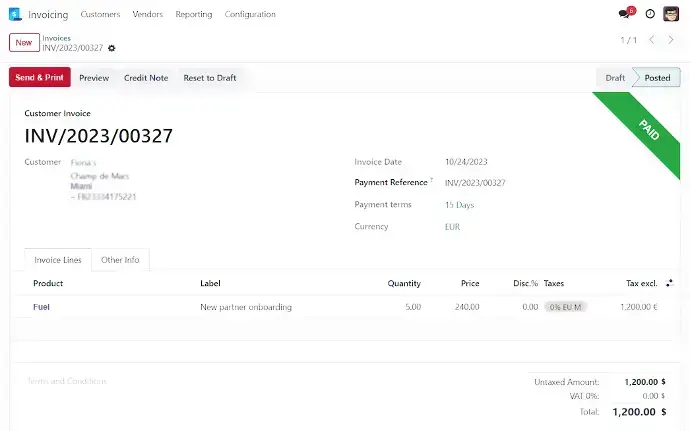Open the user avatar menu
This screenshot has width=690, height=431.
point(672,14)
